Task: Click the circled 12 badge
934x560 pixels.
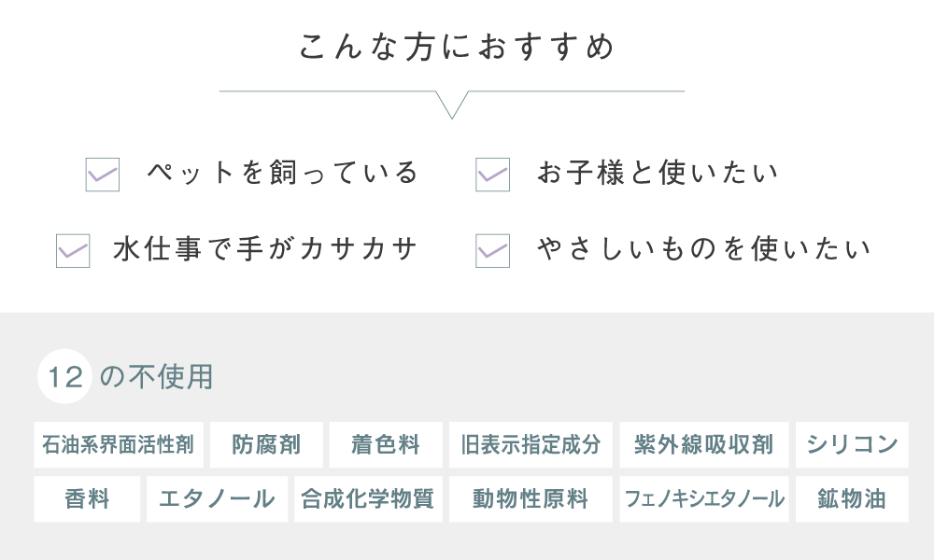Action: coord(64,377)
